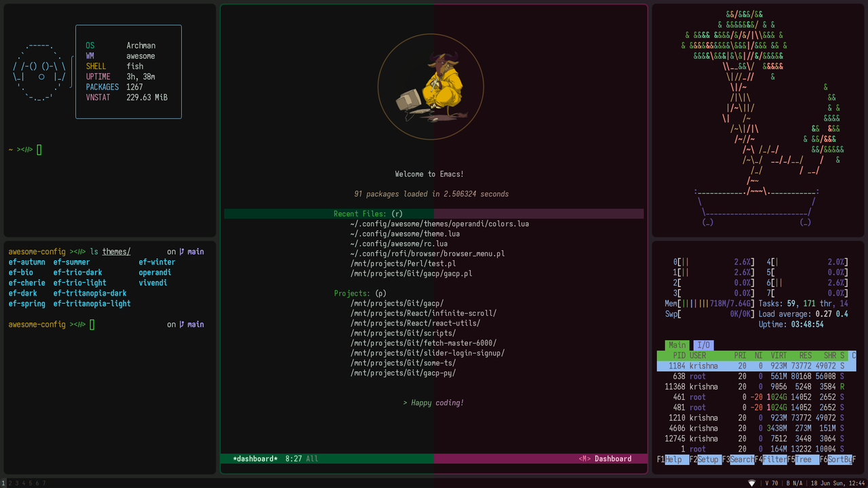
Task: Sort htop by the USER column header
Action: point(698,355)
